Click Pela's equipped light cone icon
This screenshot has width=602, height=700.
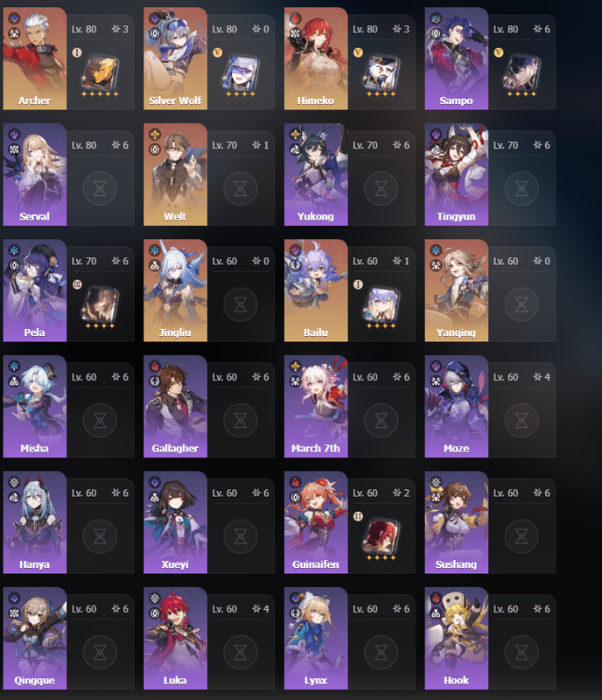[x=100, y=304]
